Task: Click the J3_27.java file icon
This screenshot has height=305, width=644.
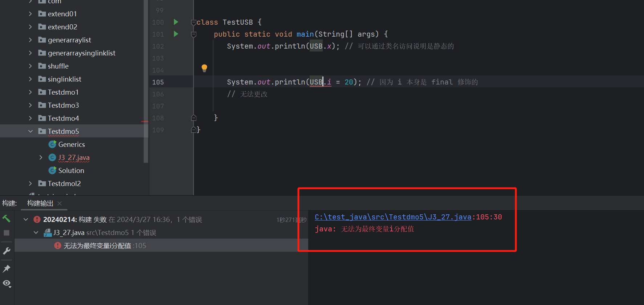Action: (52, 157)
